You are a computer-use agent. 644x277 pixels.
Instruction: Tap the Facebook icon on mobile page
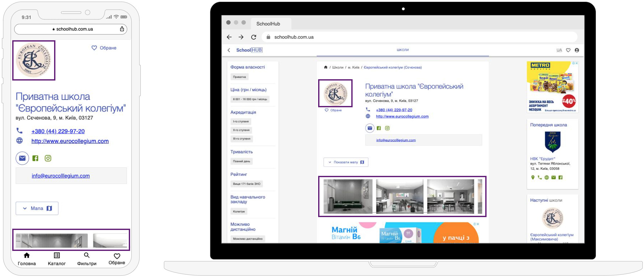coord(35,158)
